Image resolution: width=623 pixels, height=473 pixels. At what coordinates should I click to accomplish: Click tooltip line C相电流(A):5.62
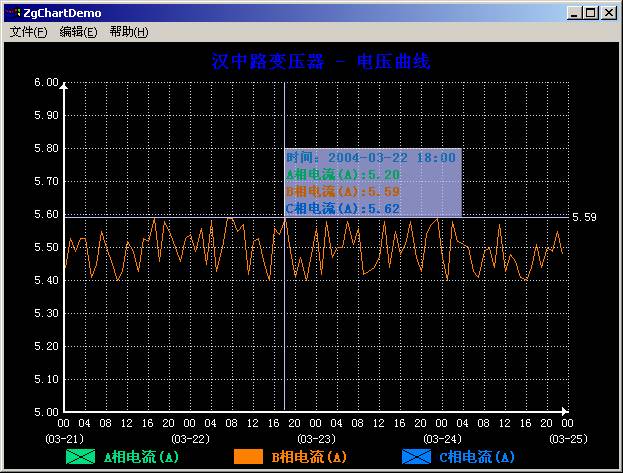pyautogui.click(x=343, y=208)
